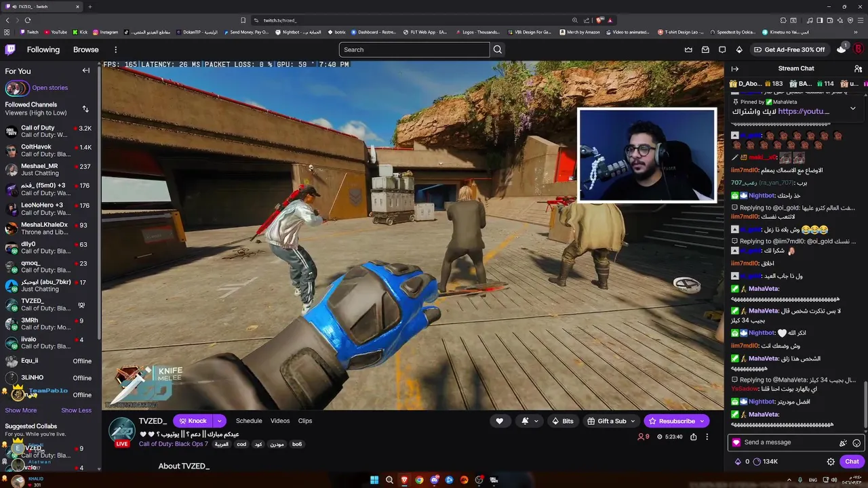868x488 pixels.
Task: Click the bo6 stream tag
Action: [297, 444]
